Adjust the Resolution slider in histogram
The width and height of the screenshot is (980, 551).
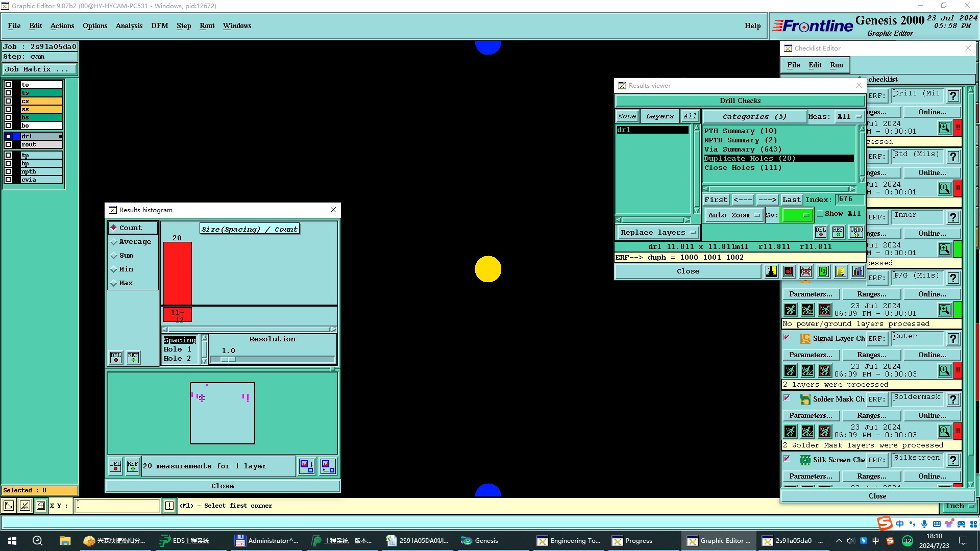pos(228,360)
